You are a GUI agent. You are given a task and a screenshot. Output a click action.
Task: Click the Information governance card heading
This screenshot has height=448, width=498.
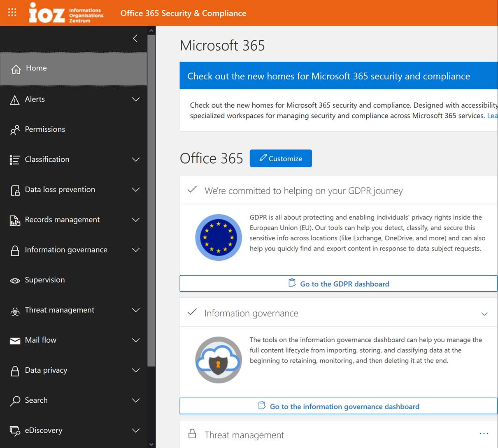(251, 313)
